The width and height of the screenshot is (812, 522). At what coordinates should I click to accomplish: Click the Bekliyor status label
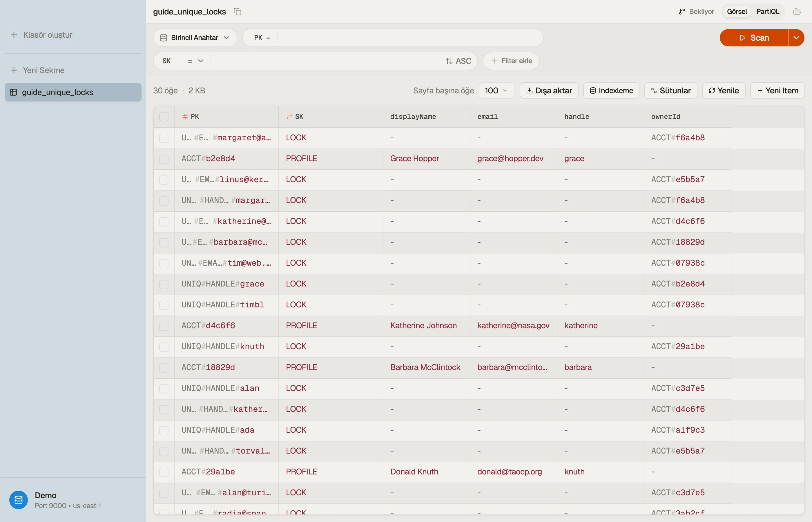701,12
